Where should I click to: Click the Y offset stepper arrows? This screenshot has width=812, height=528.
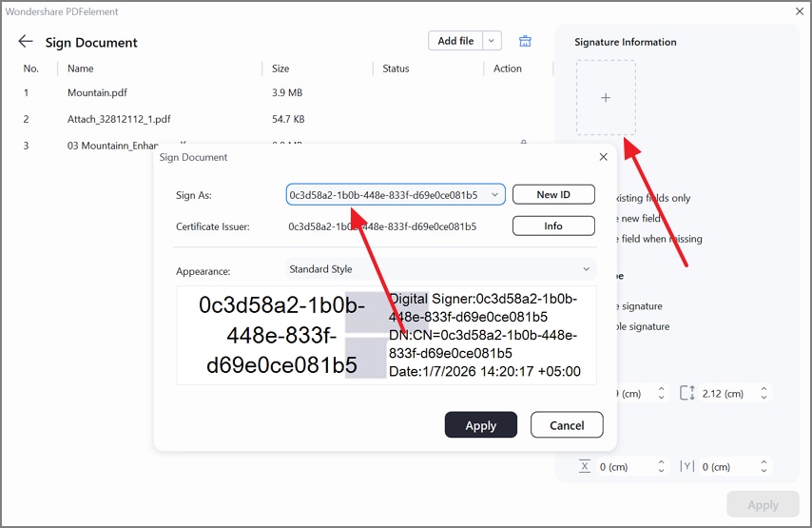tap(764, 466)
